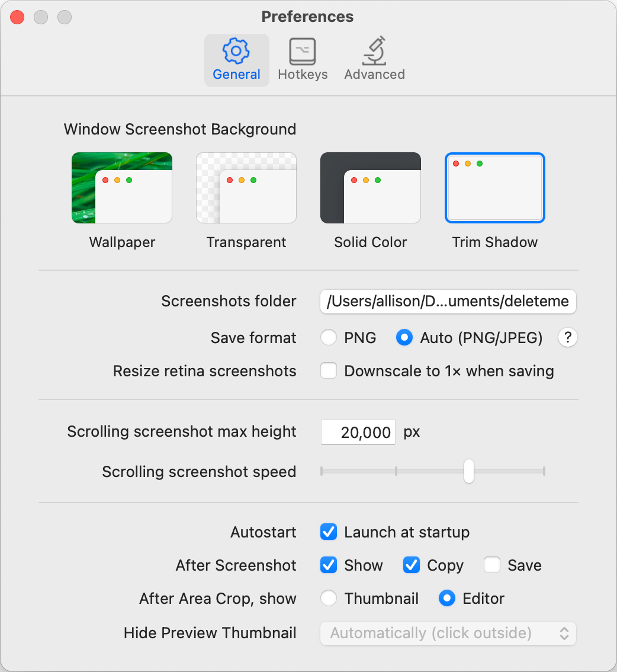Click the Screenshots folder path field
The width and height of the screenshot is (617, 672).
(448, 301)
